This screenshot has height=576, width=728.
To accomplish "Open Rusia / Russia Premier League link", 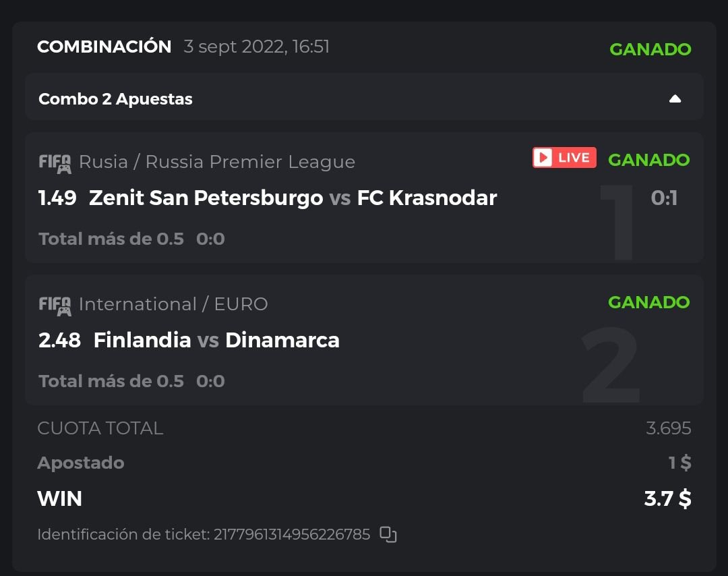I will [216, 162].
